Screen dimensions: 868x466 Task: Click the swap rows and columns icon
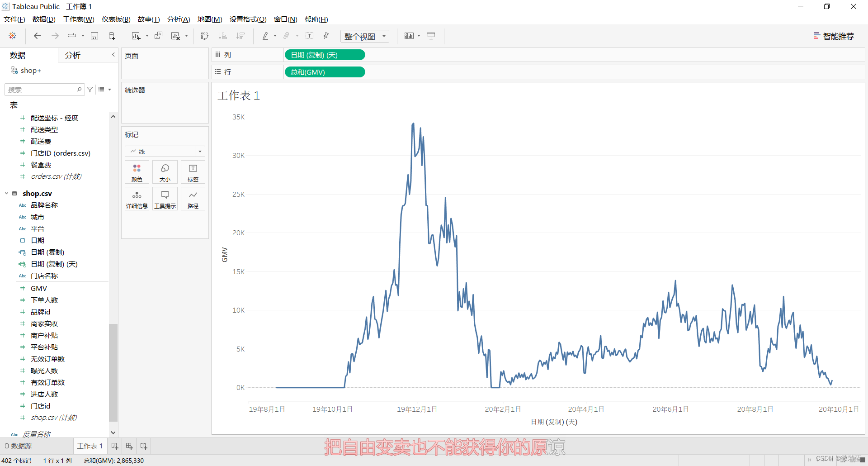coord(205,36)
